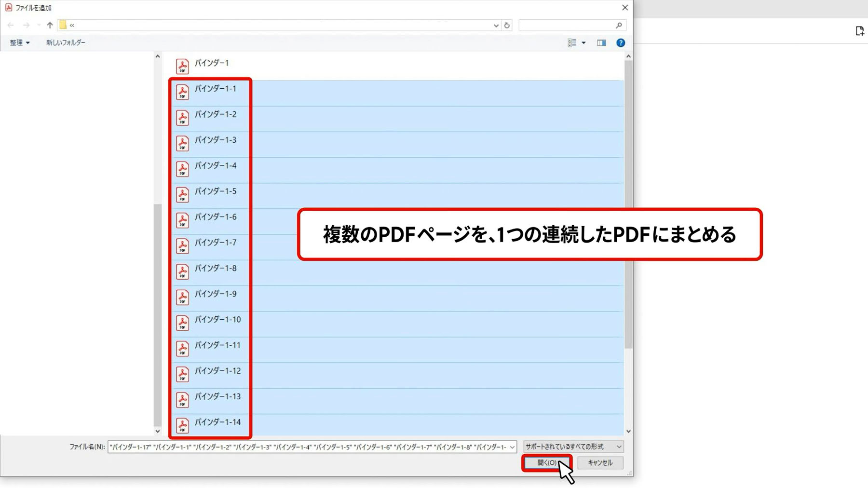Click the PDF icon of バインダー1-13

click(182, 399)
